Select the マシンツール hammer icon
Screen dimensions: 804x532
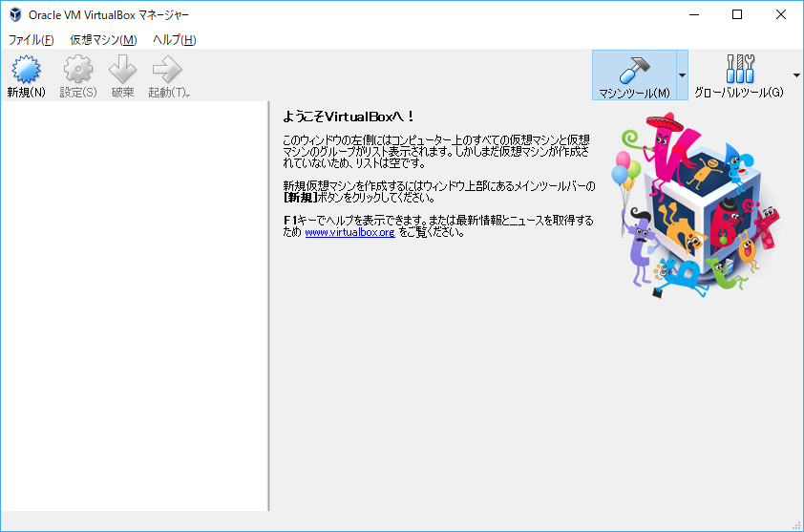click(634, 69)
